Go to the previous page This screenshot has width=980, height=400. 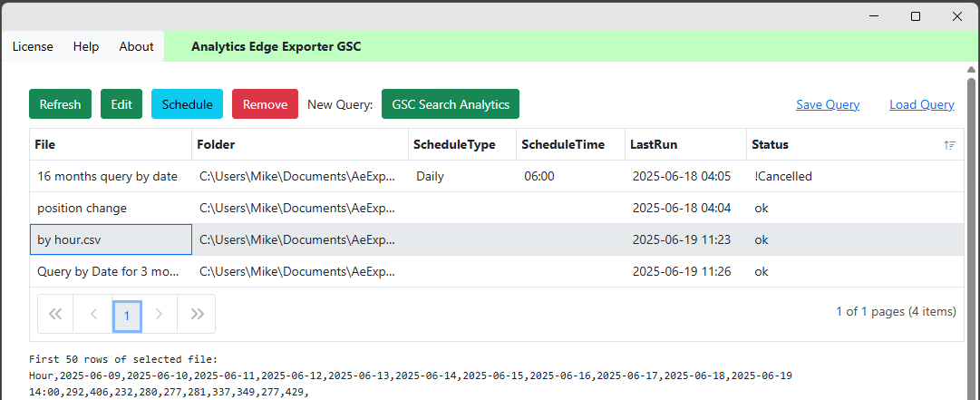tap(93, 314)
